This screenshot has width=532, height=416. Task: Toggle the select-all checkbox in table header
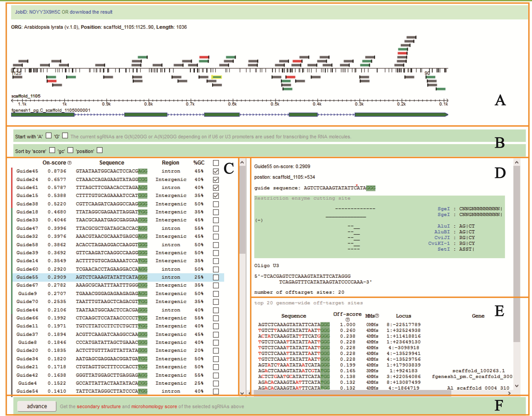pyautogui.click(x=216, y=163)
